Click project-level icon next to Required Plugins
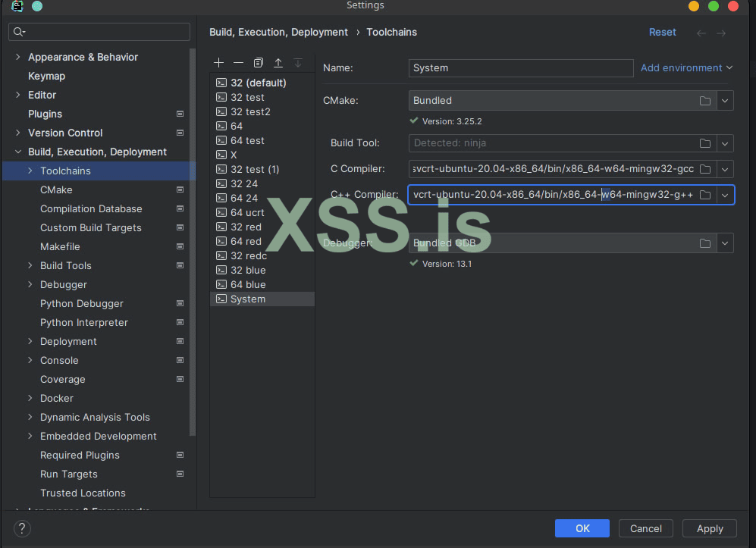Image resolution: width=756 pixels, height=548 pixels. [x=180, y=455]
